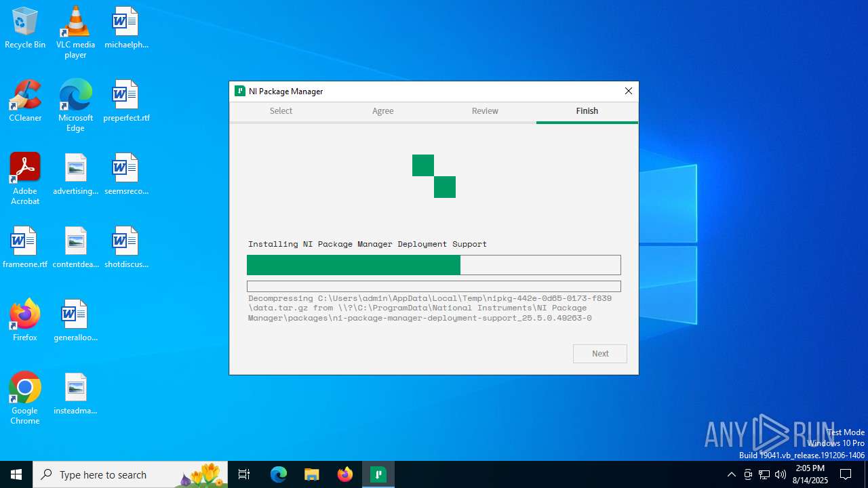Select the generalloo Word document icon
The height and width of the screenshot is (488, 868).
point(75,321)
